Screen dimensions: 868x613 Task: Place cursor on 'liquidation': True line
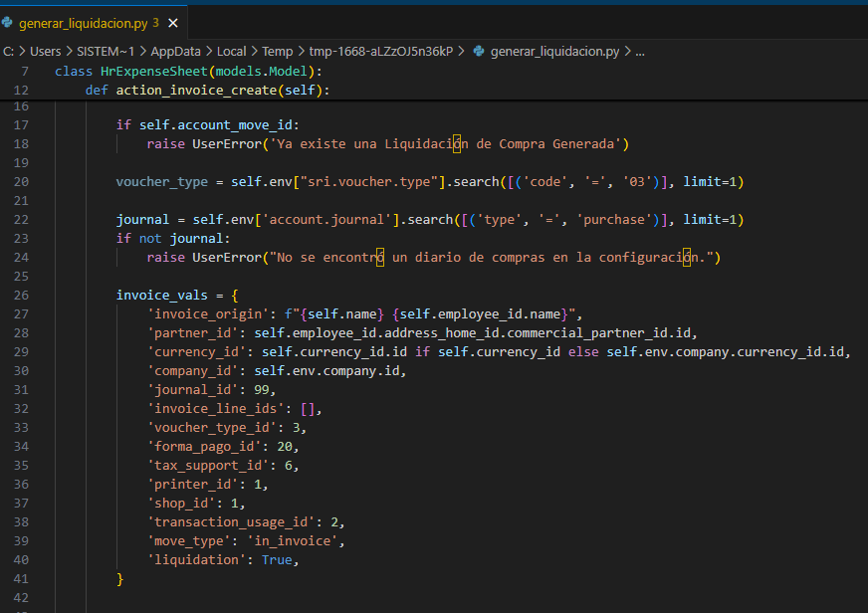coord(223,560)
